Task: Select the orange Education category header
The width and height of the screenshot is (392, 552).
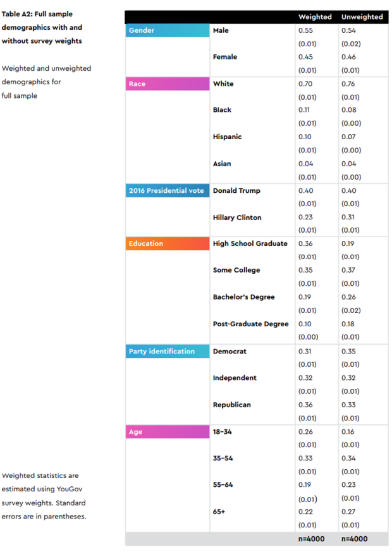Action: coord(167,244)
